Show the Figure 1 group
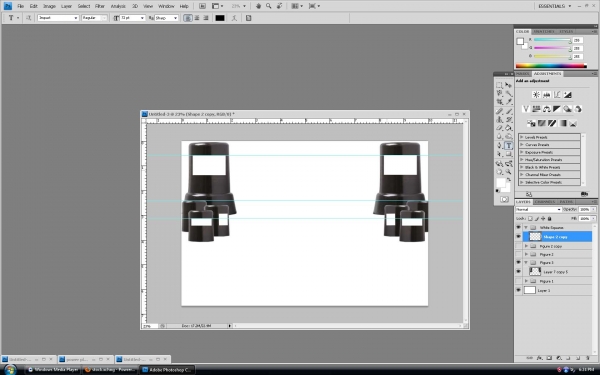This screenshot has height=375, width=600. [518, 281]
